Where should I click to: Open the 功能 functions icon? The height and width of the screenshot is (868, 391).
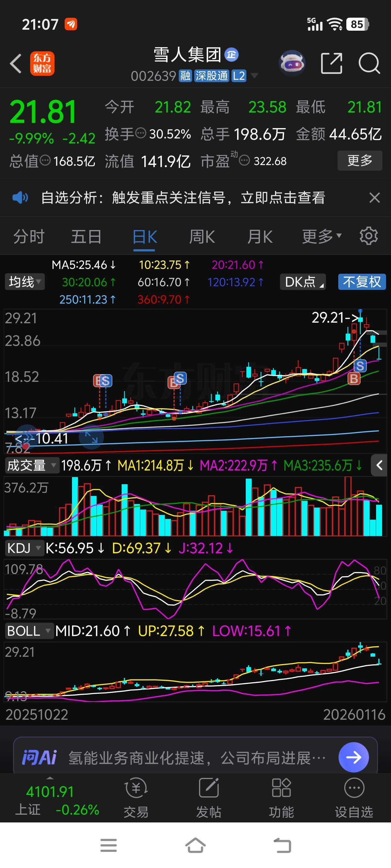click(281, 798)
